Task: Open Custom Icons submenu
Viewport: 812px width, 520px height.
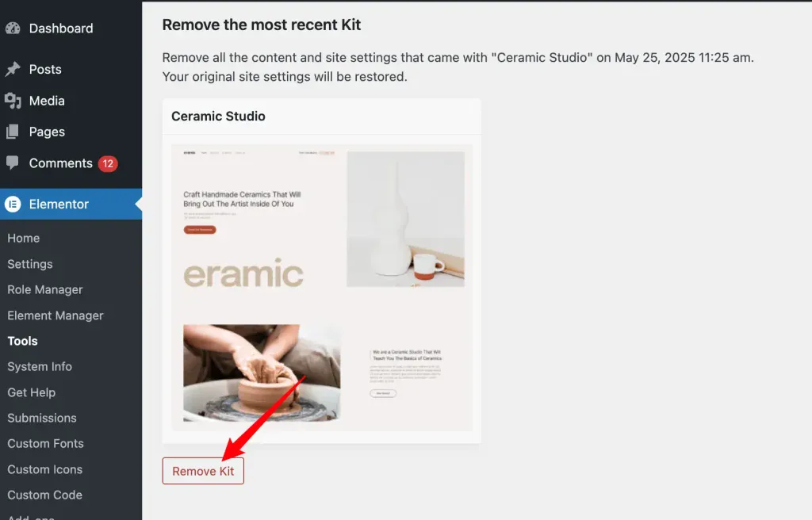Action: (x=45, y=469)
